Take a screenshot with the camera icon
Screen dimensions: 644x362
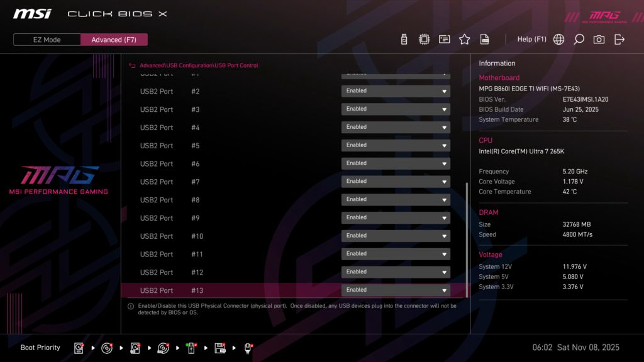(x=599, y=38)
